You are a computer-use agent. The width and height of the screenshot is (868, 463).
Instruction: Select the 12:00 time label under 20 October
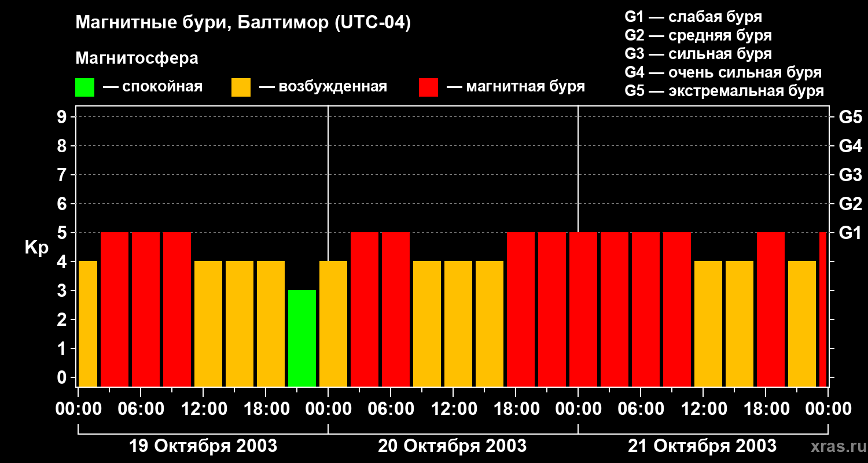click(x=453, y=409)
